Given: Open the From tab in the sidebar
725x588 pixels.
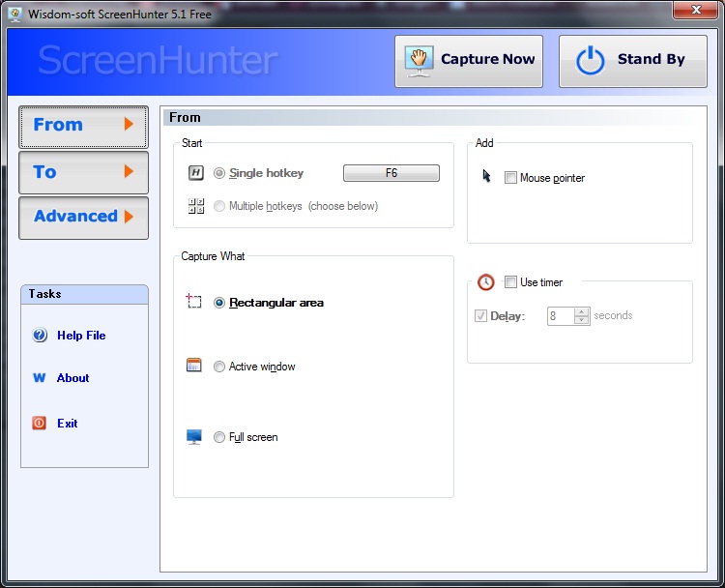Looking at the screenshot, I should (84, 127).
